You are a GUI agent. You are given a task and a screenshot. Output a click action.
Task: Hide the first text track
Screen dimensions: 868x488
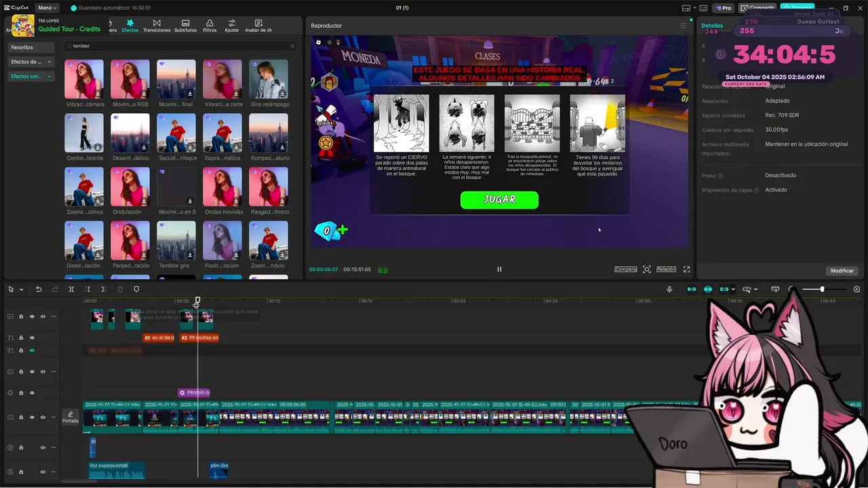pos(32,338)
